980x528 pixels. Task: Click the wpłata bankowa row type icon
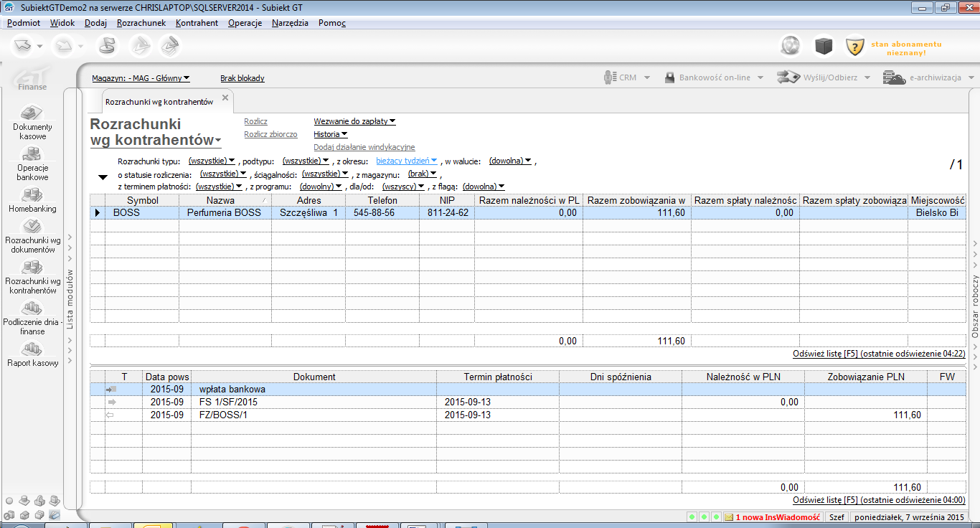tap(110, 390)
